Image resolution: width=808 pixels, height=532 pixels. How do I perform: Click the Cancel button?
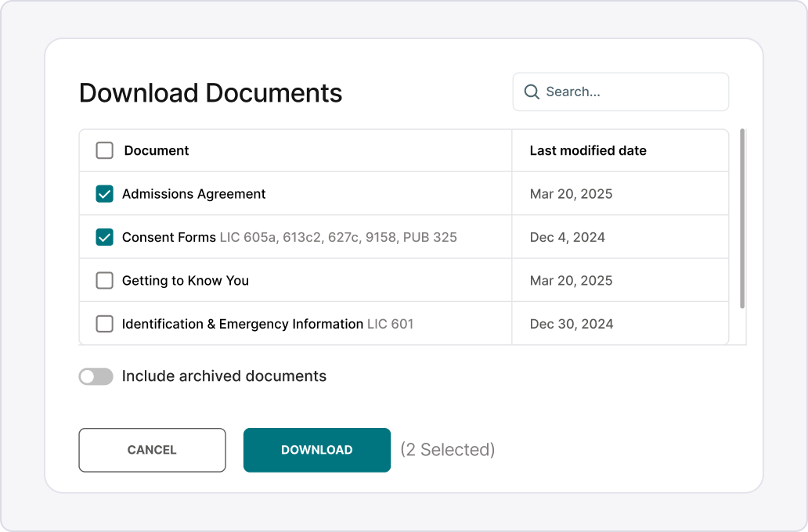pyautogui.click(x=152, y=450)
